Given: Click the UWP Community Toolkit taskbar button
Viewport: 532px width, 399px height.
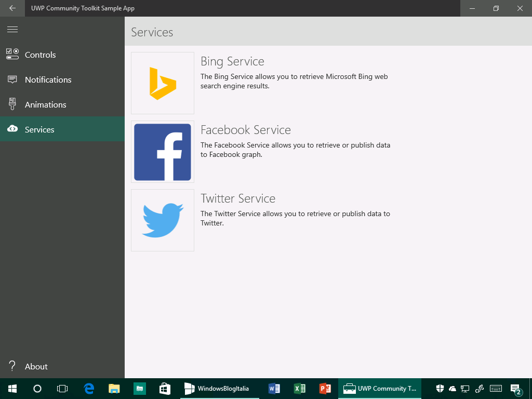Looking at the screenshot, I should click(x=380, y=389).
